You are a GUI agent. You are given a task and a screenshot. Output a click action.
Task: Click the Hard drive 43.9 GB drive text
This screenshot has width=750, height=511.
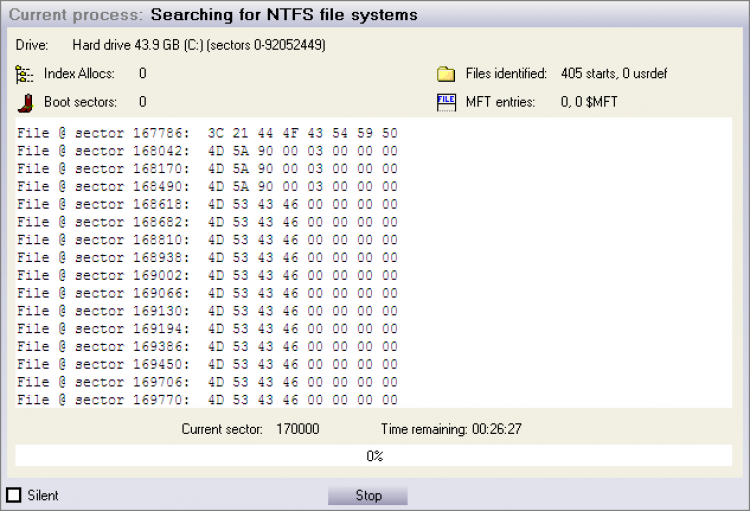[198, 45]
